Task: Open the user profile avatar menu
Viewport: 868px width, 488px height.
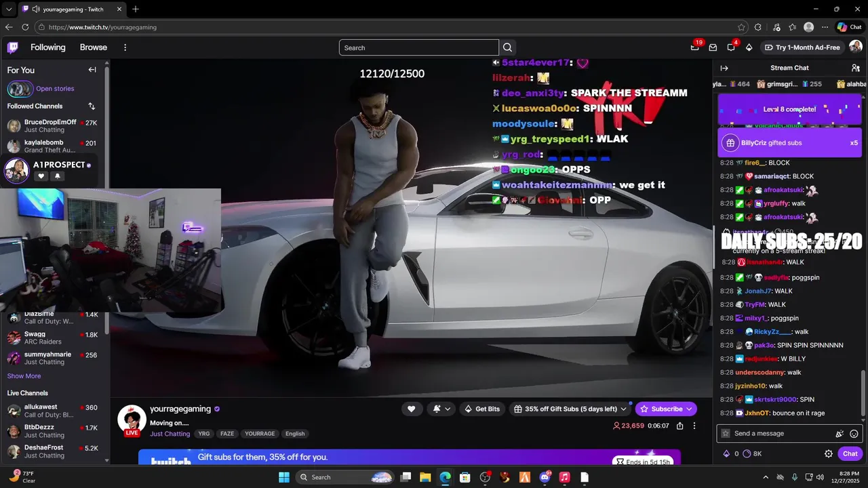Action: pyautogui.click(x=856, y=47)
